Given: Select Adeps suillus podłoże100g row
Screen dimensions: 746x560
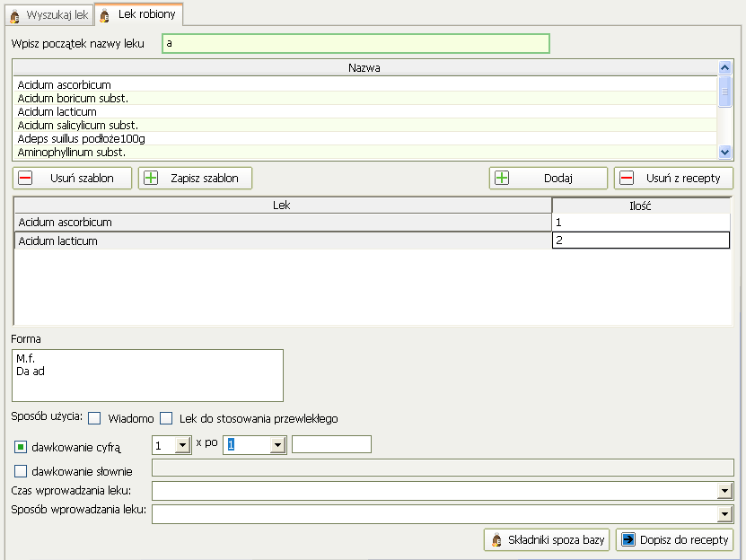Looking at the screenshot, I should click(x=364, y=138).
